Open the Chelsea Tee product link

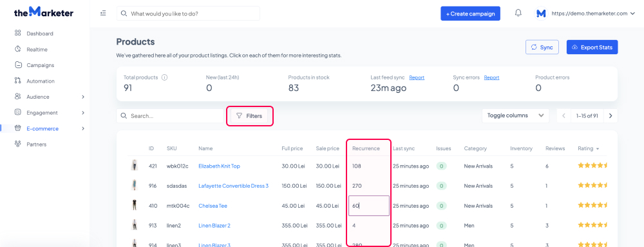pyautogui.click(x=213, y=206)
